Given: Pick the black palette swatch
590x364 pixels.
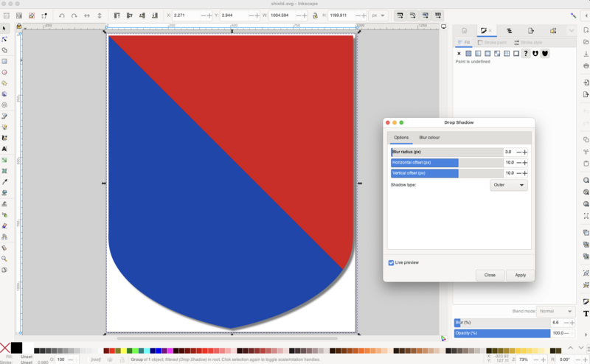Looking at the screenshot, I should [16, 348].
